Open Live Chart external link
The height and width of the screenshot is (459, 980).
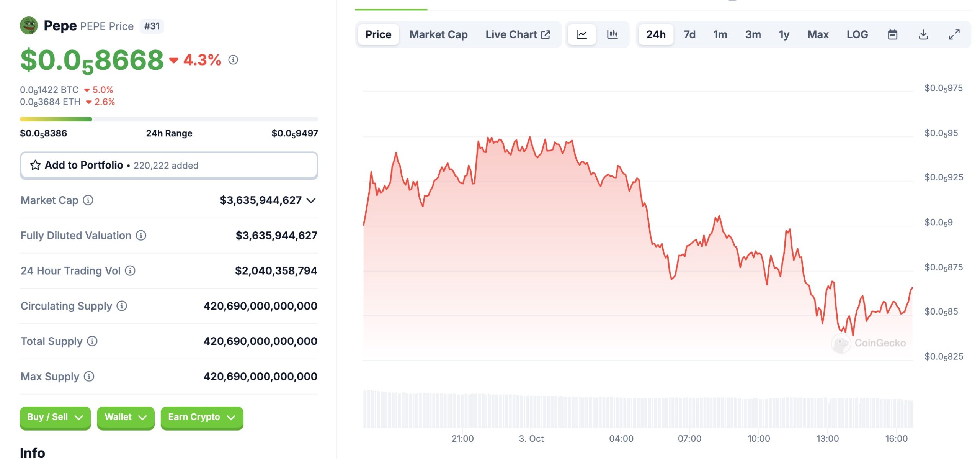pyautogui.click(x=518, y=34)
